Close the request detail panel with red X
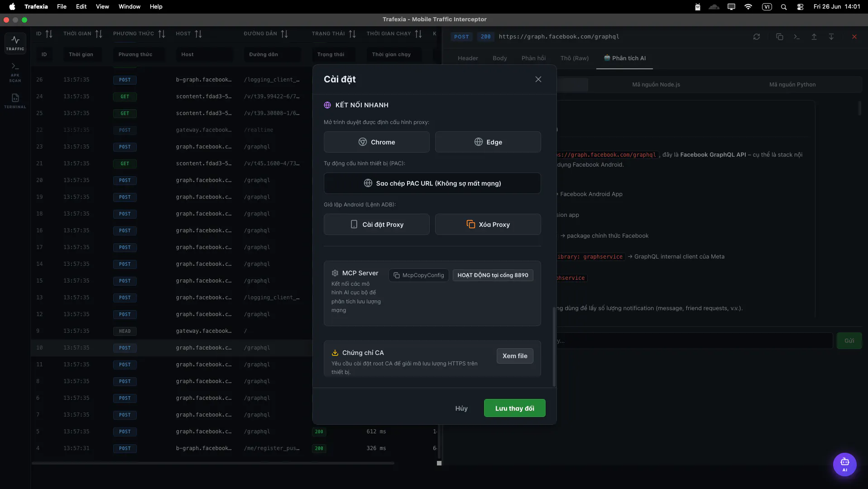Viewport: 868px width, 489px height. click(854, 37)
